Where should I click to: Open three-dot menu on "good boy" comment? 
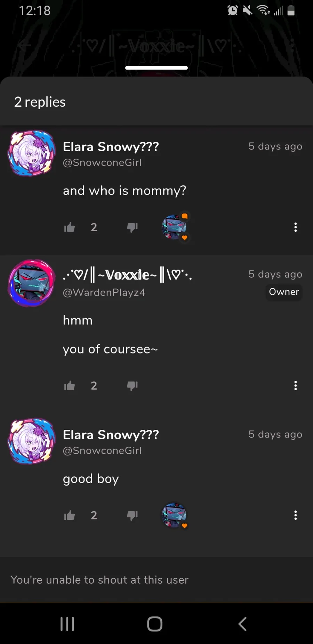click(296, 515)
